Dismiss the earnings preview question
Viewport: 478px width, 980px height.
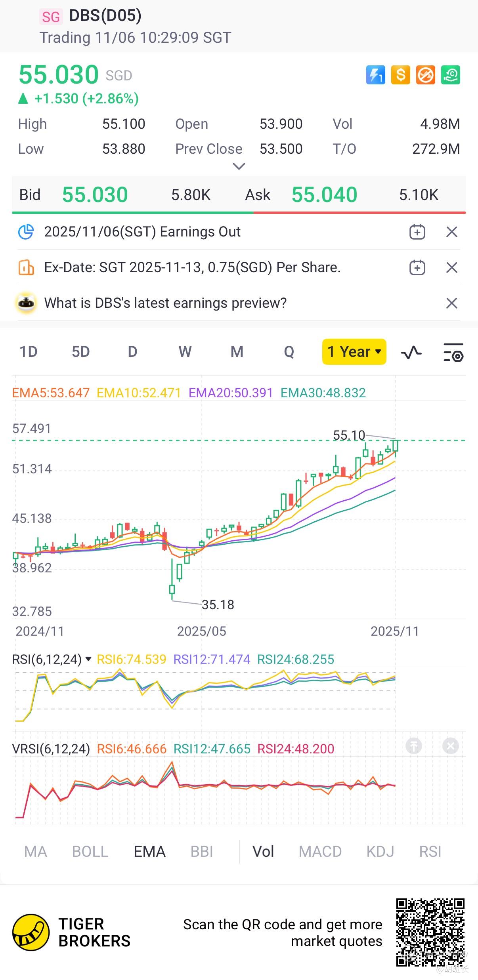point(452,303)
